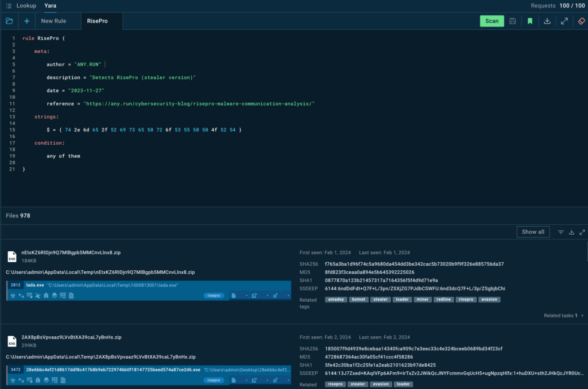Image resolution: width=588 pixels, height=389 pixels.
Task: Select the New Rule tab
Action: pyautogui.click(x=53, y=21)
